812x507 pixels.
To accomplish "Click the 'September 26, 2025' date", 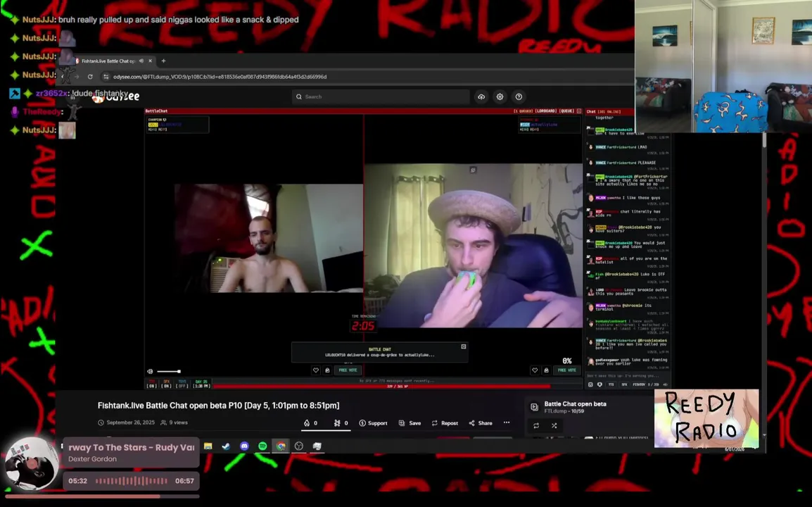I will point(130,423).
